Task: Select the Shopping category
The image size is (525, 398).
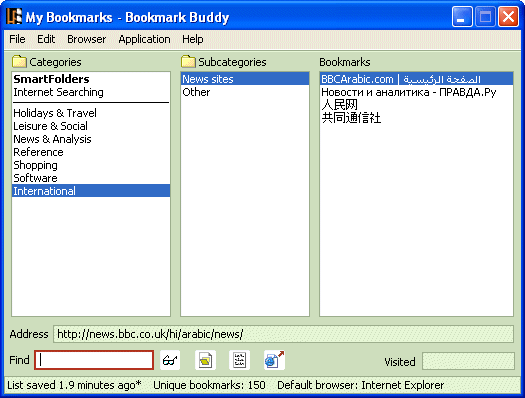Action: (x=91, y=165)
